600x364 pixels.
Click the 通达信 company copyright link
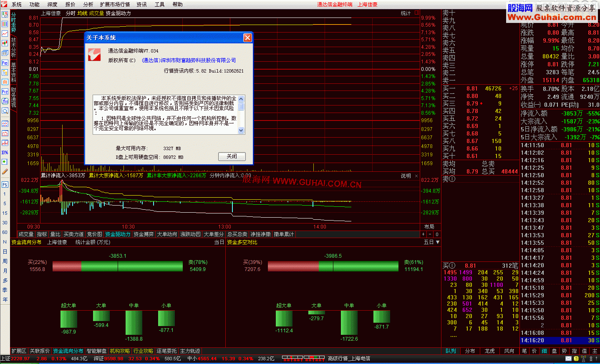pyautogui.click(x=189, y=60)
